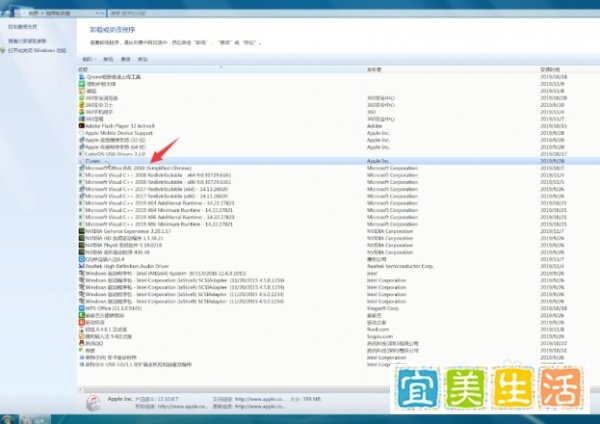Click the large iTunes icon in details pane
Screen dimensions: 600x424
[x=93, y=403]
